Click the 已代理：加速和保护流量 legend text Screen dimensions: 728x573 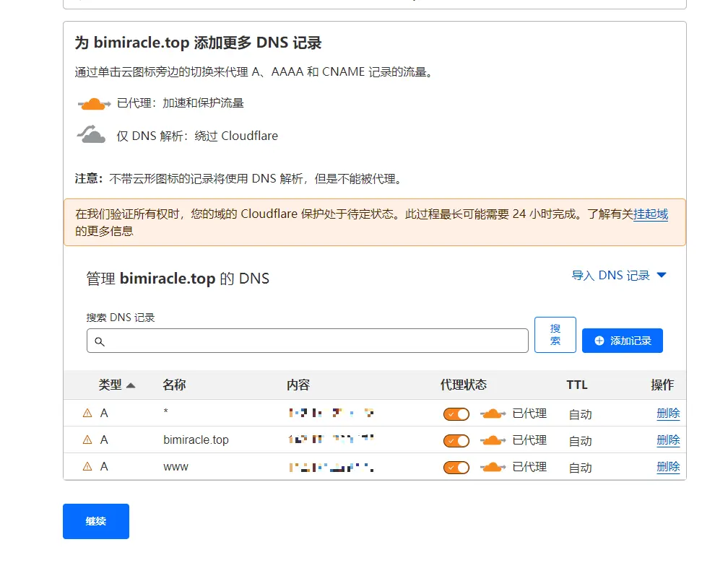coord(180,103)
